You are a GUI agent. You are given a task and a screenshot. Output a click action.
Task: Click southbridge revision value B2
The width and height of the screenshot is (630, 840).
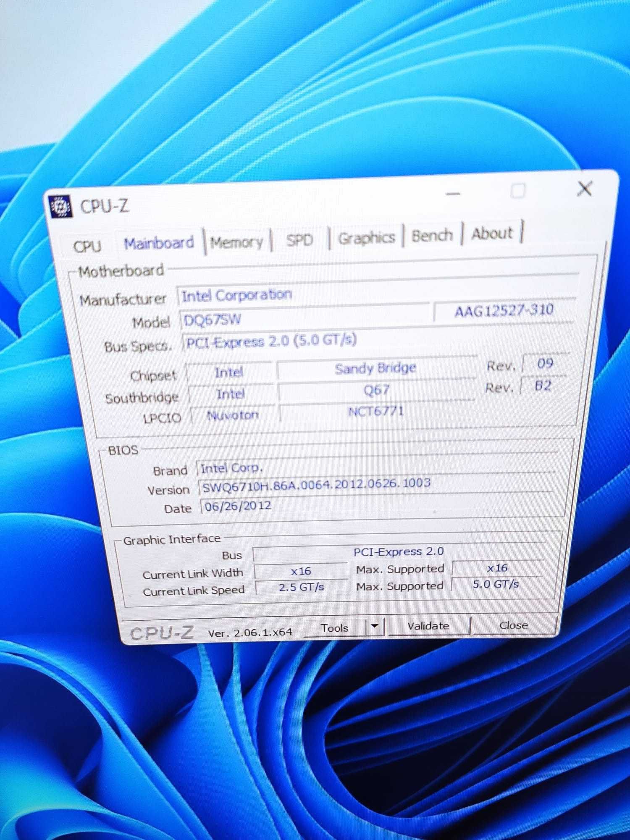click(543, 385)
